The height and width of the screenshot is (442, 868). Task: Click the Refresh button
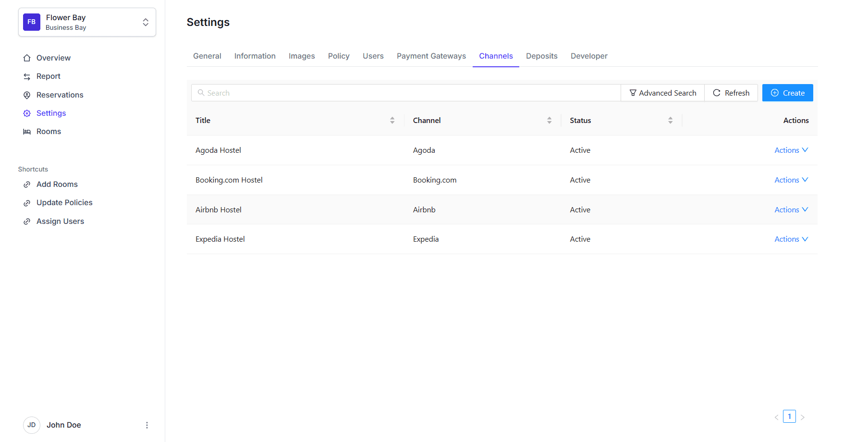(731, 93)
